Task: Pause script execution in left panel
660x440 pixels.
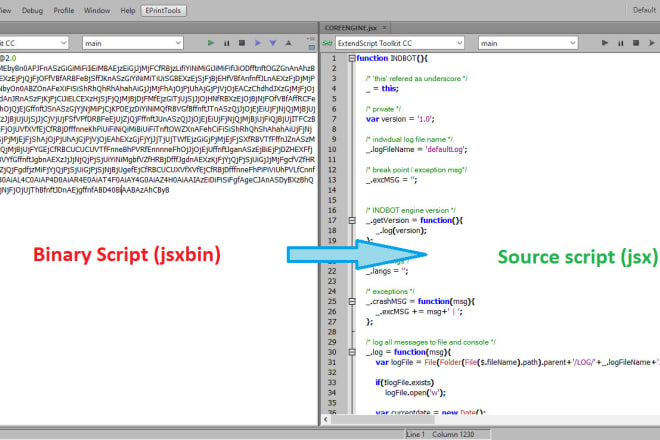Action: point(226,43)
